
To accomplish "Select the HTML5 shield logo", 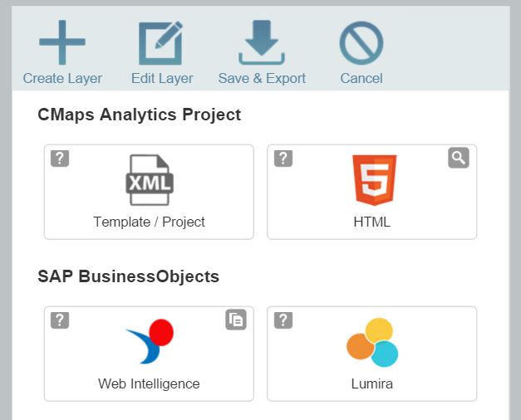I will point(375,180).
